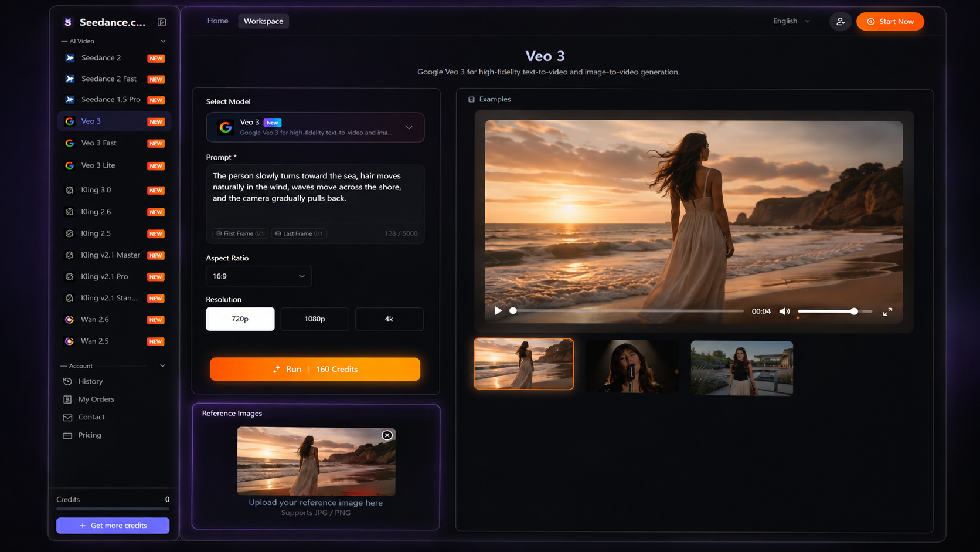Click the Start Now button
Image resolution: width=980 pixels, height=552 pixels.
[890, 22]
